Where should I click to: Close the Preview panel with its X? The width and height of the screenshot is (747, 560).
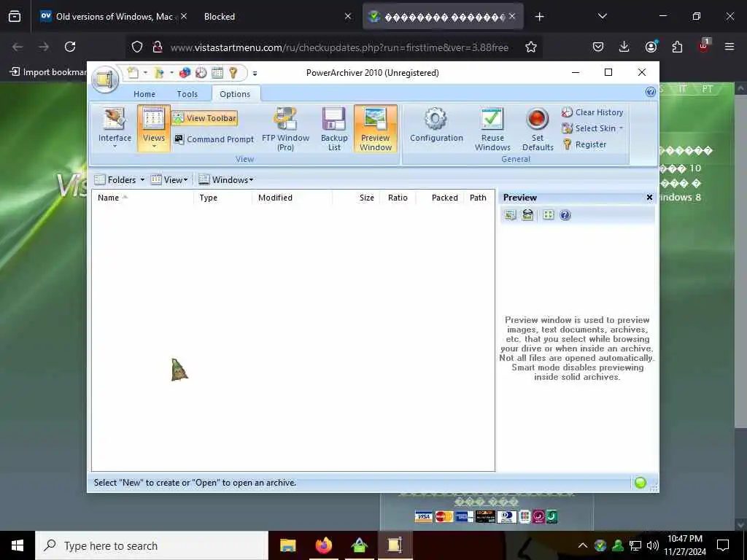pyautogui.click(x=649, y=197)
